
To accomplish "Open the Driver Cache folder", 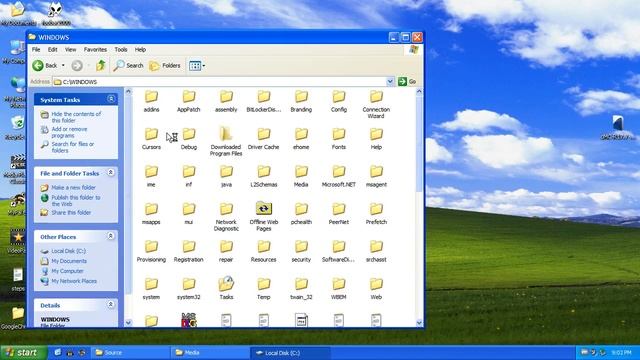I will (264, 139).
